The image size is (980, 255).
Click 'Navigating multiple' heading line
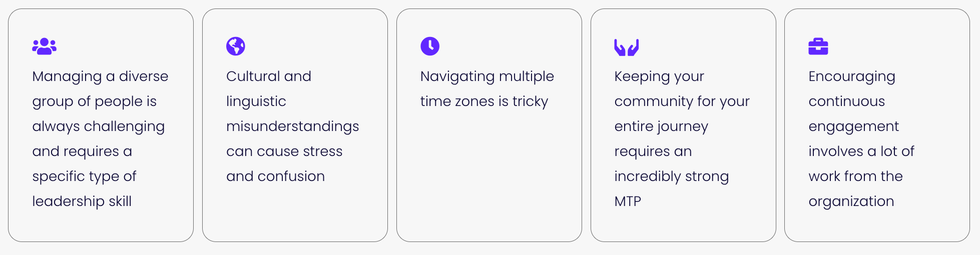tap(487, 76)
